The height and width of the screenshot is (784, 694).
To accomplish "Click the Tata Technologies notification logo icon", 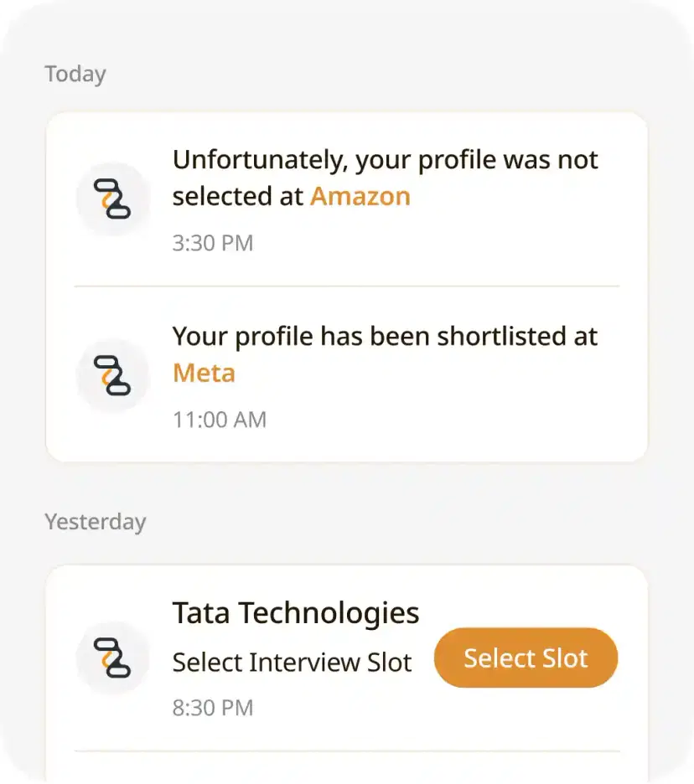I will point(112,658).
